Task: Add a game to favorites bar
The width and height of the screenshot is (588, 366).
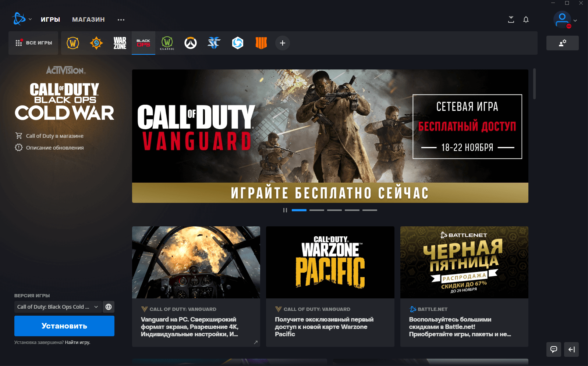Action: pyautogui.click(x=283, y=43)
